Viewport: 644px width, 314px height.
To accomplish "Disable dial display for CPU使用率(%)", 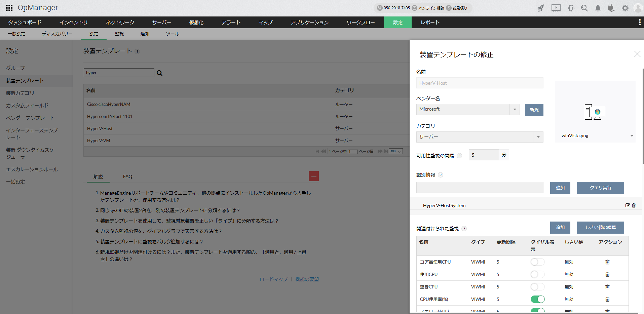I will [x=537, y=299].
